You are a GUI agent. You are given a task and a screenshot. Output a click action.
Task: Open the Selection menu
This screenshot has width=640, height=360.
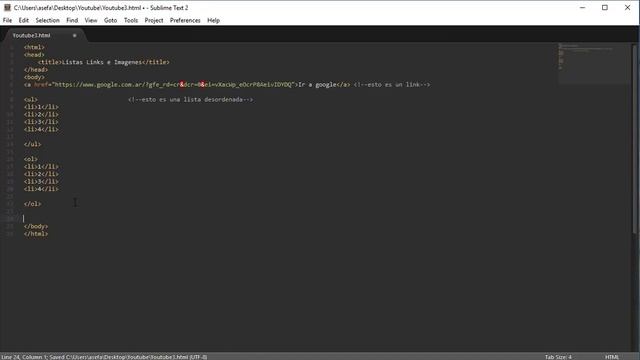pos(47,20)
